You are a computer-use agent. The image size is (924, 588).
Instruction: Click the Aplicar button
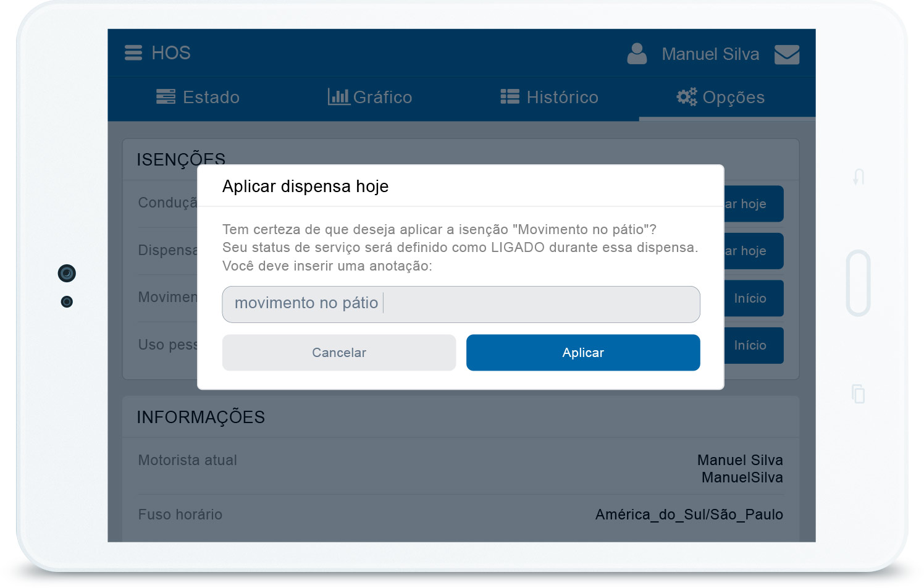point(582,353)
